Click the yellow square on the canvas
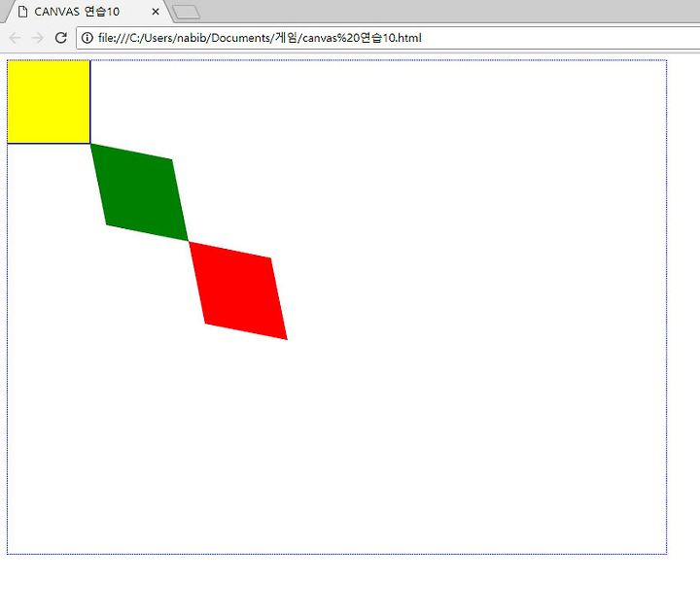The image size is (700, 616). coord(49,102)
